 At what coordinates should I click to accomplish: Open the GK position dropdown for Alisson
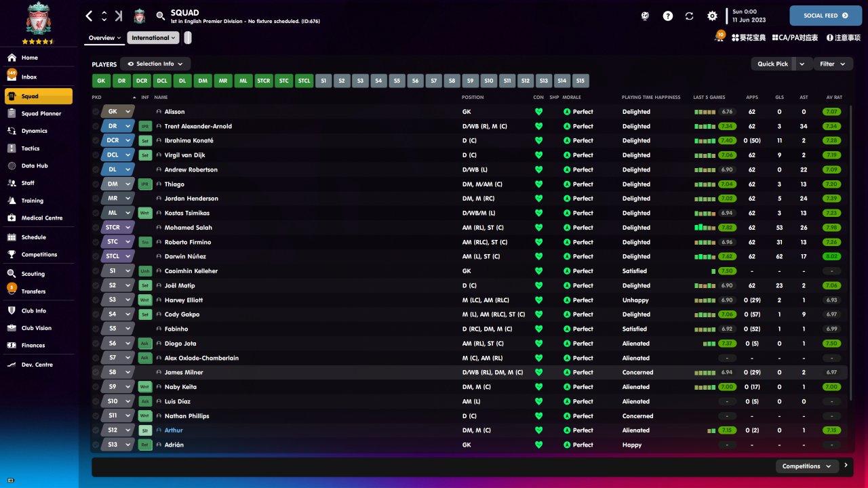point(118,112)
